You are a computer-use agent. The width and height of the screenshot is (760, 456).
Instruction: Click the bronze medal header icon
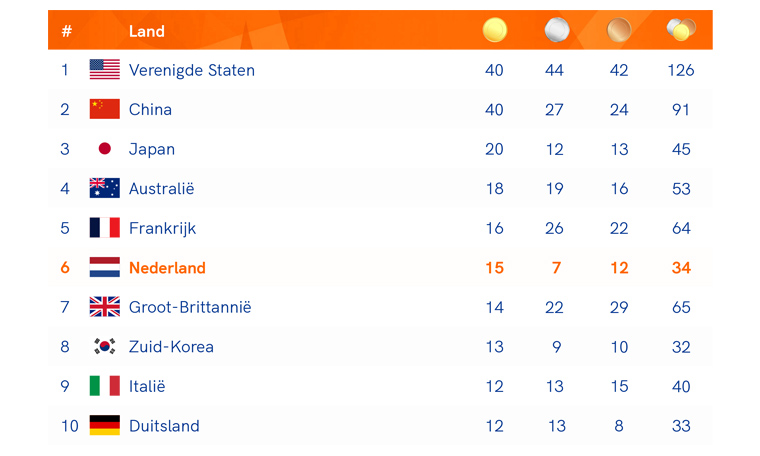click(x=619, y=30)
